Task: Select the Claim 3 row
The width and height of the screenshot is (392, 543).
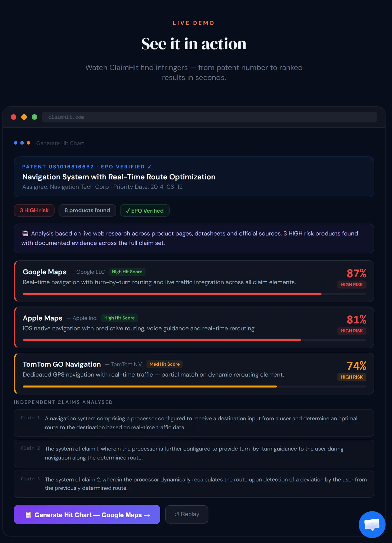Action: [x=194, y=484]
